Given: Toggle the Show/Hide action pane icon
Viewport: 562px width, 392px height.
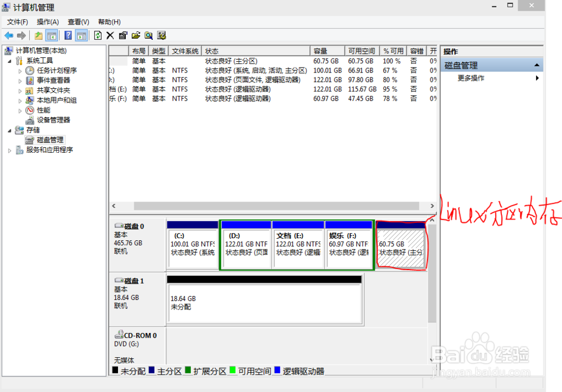Looking at the screenshot, I should pyautogui.click(x=81, y=35).
